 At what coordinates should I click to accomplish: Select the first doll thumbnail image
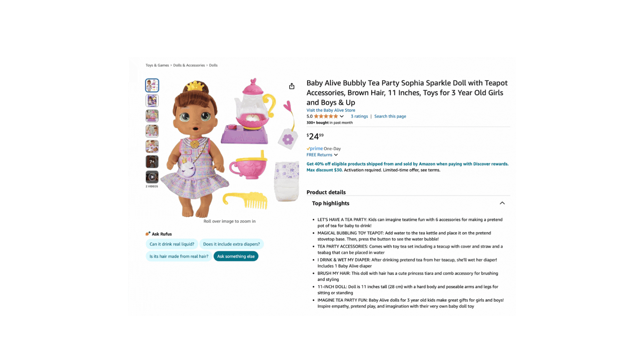(x=152, y=85)
